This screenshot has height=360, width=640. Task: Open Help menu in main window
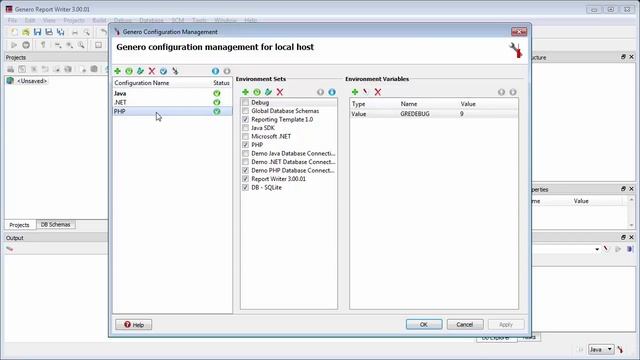click(251, 20)
